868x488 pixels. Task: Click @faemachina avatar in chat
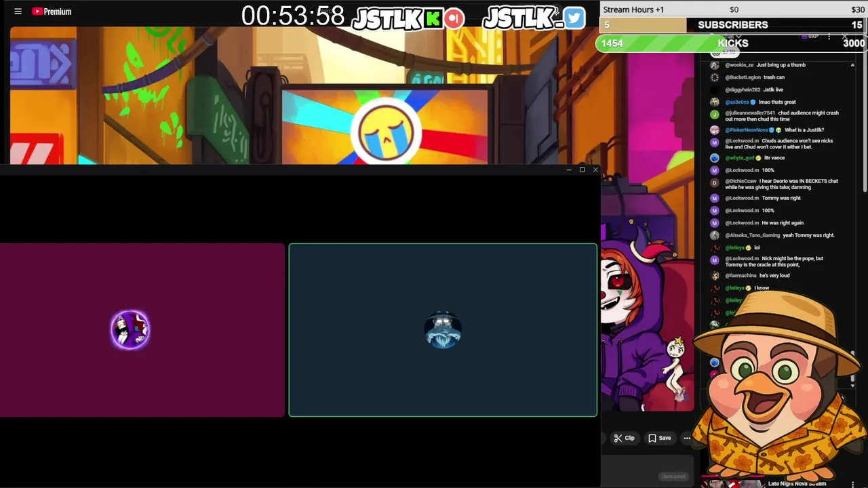pos(714,276)
